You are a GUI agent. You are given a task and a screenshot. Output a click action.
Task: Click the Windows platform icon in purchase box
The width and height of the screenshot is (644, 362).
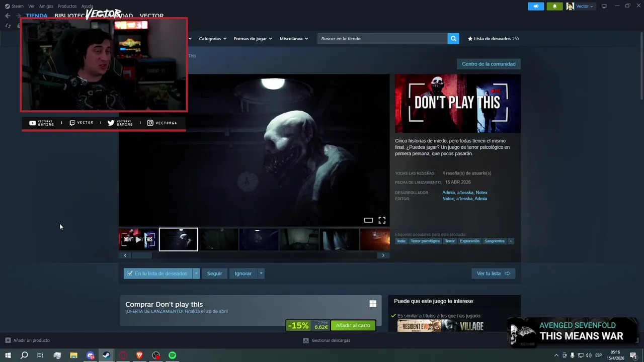373,304
